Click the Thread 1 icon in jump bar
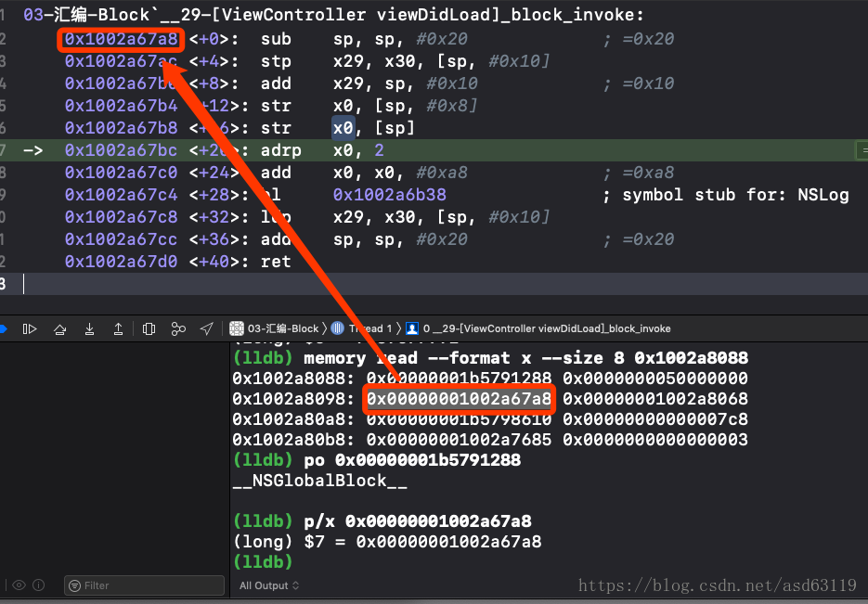This screenshot has width=868, height=604. 338,328
